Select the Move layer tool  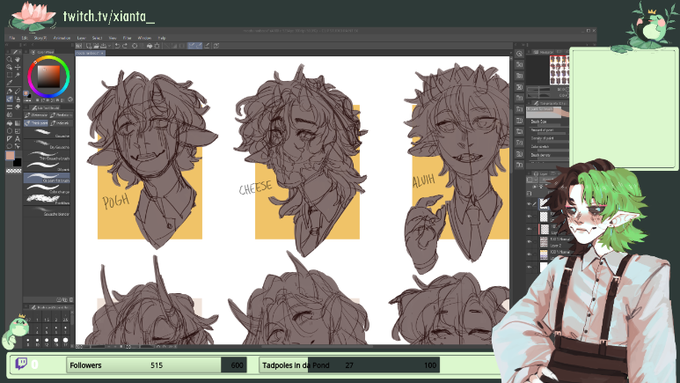coord(18,67)
